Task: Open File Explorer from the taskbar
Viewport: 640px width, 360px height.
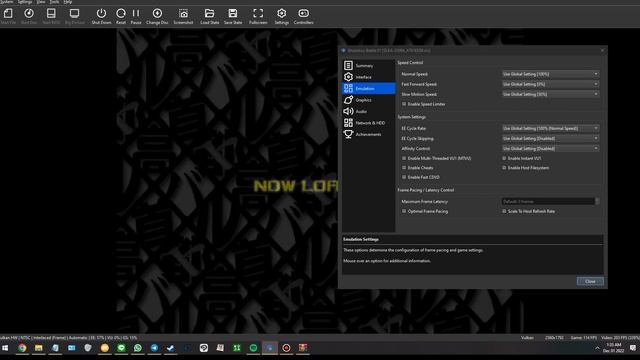Action: click(38, 348)
